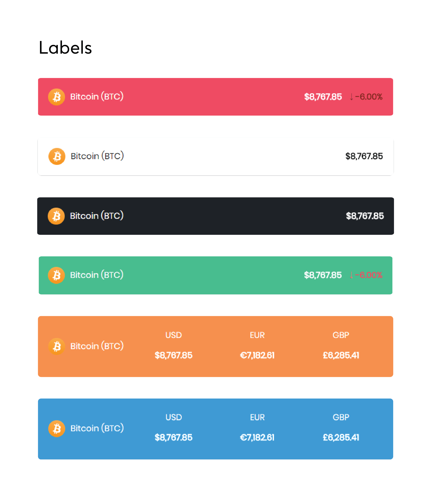Click the €7,182.61 price in the orange label
This screenshot has width=422, height=504.
point(257,355)
